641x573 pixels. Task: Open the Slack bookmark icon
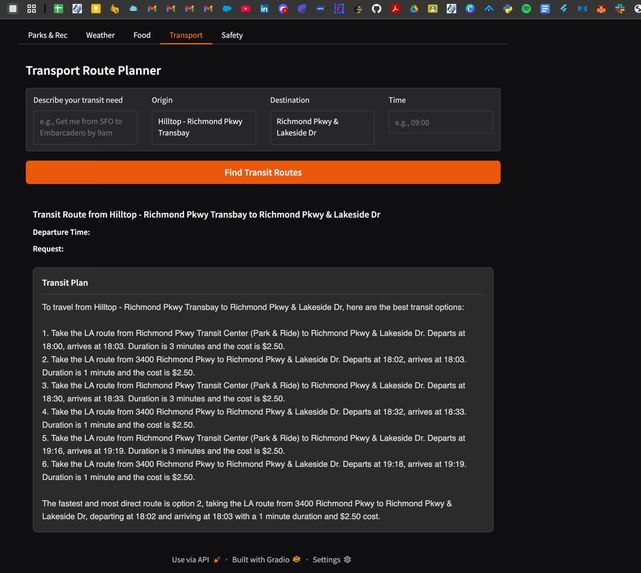(620, 9)
